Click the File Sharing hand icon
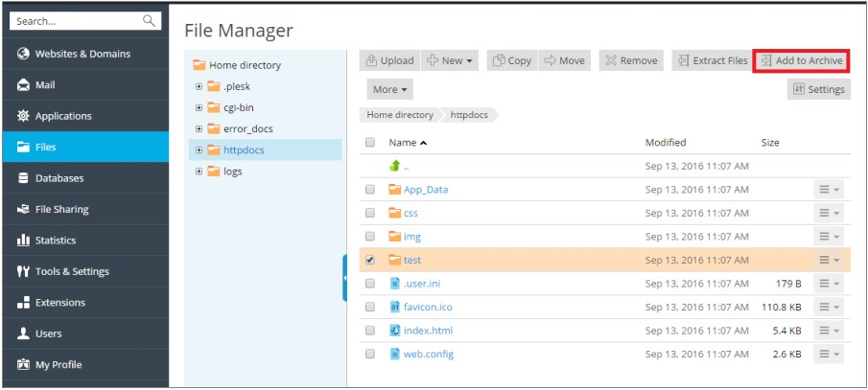 [x=23, y=209]
